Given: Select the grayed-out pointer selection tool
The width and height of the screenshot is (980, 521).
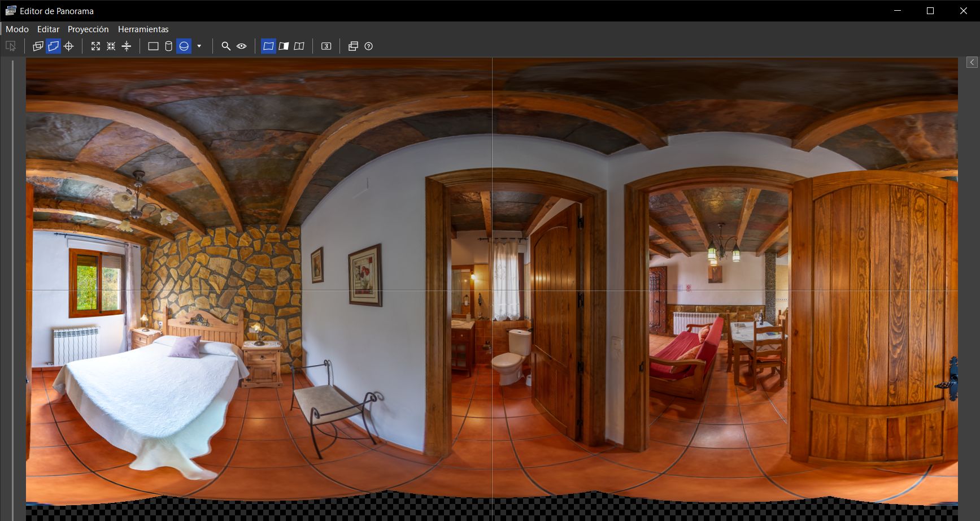Looking at the screenshot, I should (x=11, y=46).
